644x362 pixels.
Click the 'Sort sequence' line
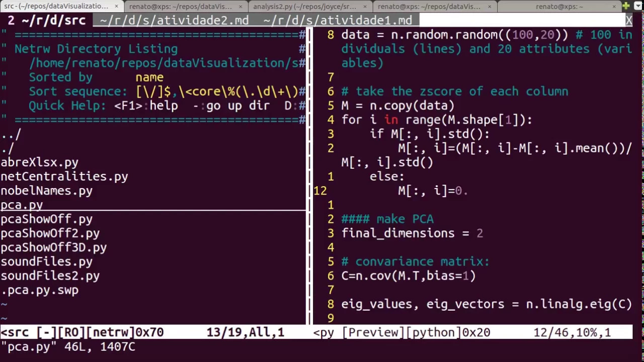pos(167,92)
